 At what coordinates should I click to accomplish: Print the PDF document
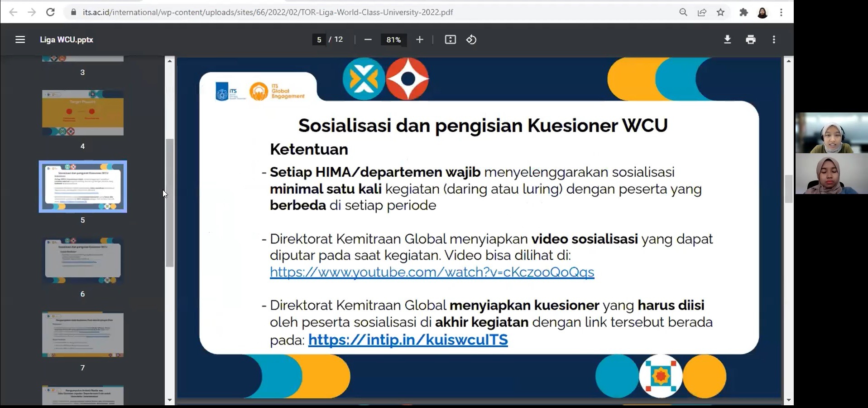(x=751, y=39)
